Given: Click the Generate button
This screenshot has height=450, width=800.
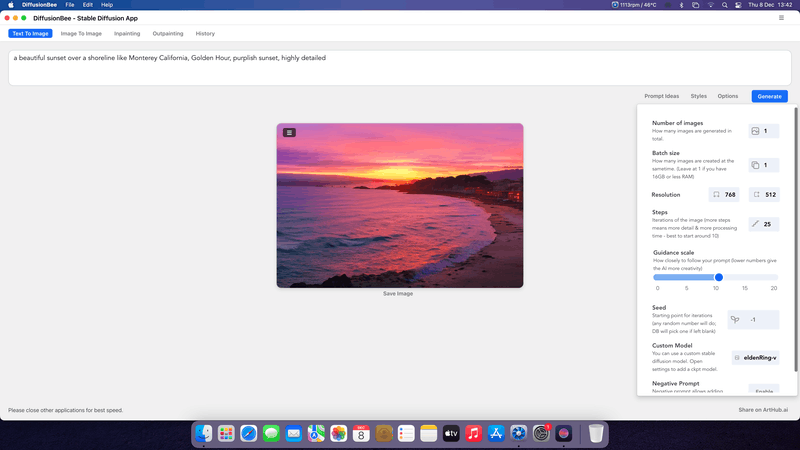Looking at the screenshot, I should point(769,96).
